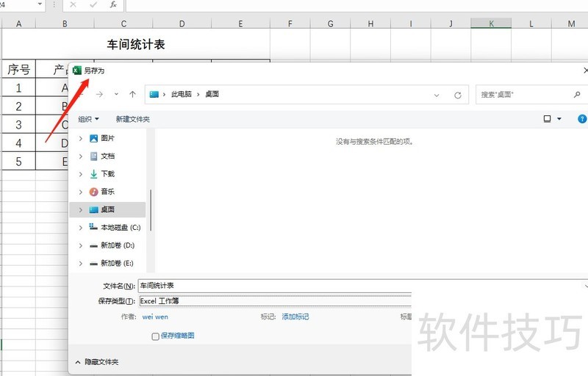Screen dimensions: 588x376
Task: Cancel formula entry X in Excel
Action: [73, 4]
